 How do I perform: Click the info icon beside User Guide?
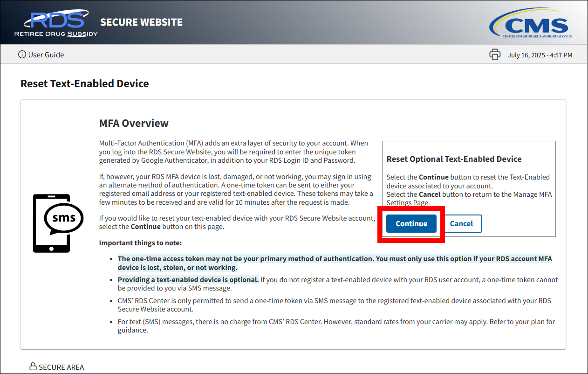tap(22, 55)
